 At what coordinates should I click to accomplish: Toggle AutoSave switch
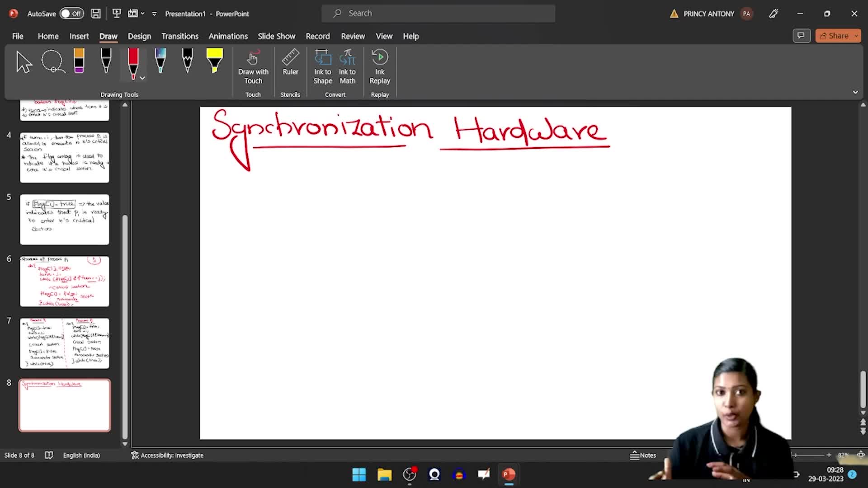click(72, 14)
